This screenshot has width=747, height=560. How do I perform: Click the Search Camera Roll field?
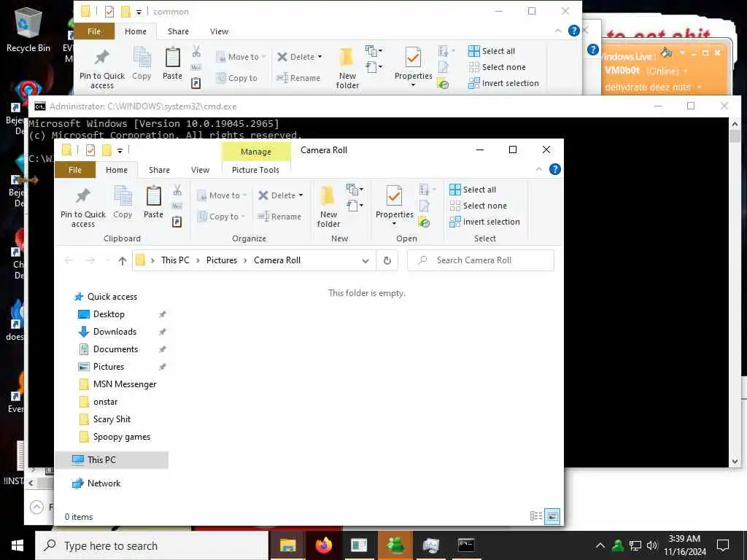tap(481, 260)
